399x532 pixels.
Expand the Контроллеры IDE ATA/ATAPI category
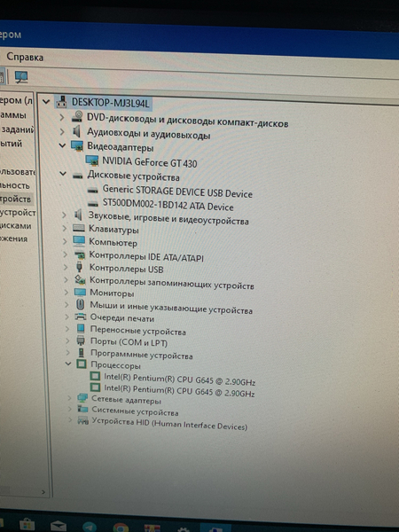coord(65,254)
